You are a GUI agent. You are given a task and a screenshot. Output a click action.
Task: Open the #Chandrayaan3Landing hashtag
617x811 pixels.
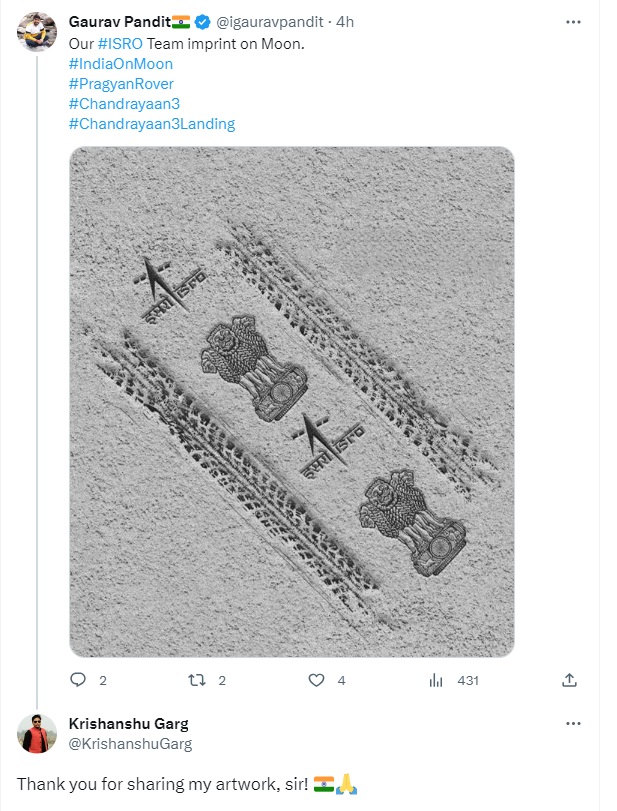point(151,124)
